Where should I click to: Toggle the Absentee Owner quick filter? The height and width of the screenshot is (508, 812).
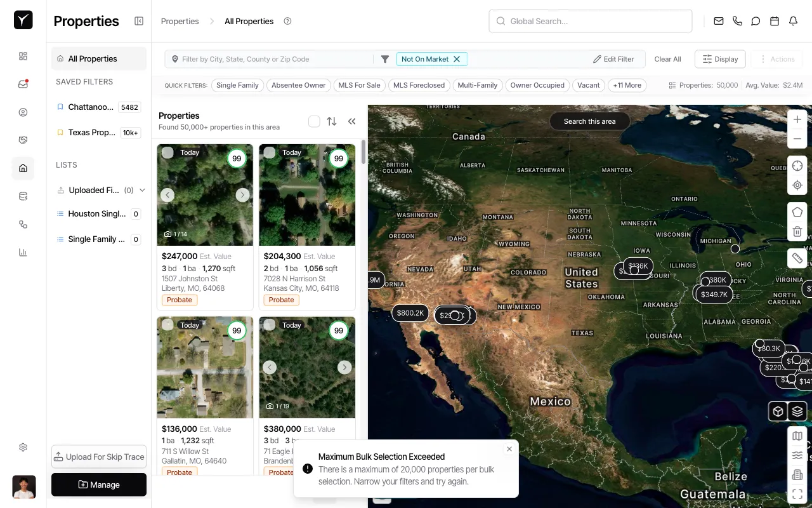tap(298, 85)
